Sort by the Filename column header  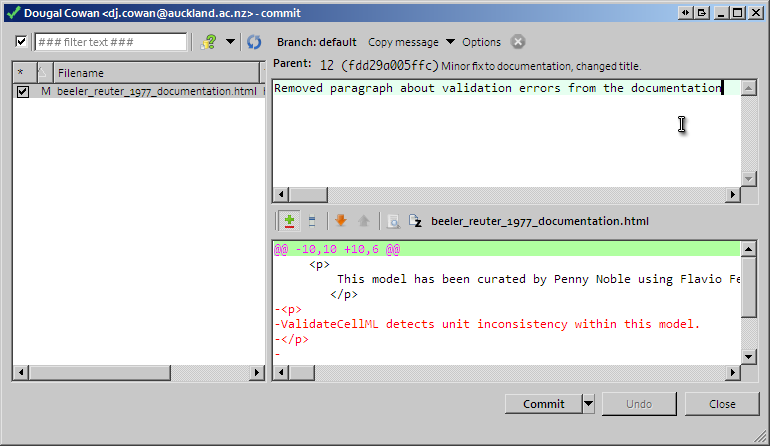[157, 73]
